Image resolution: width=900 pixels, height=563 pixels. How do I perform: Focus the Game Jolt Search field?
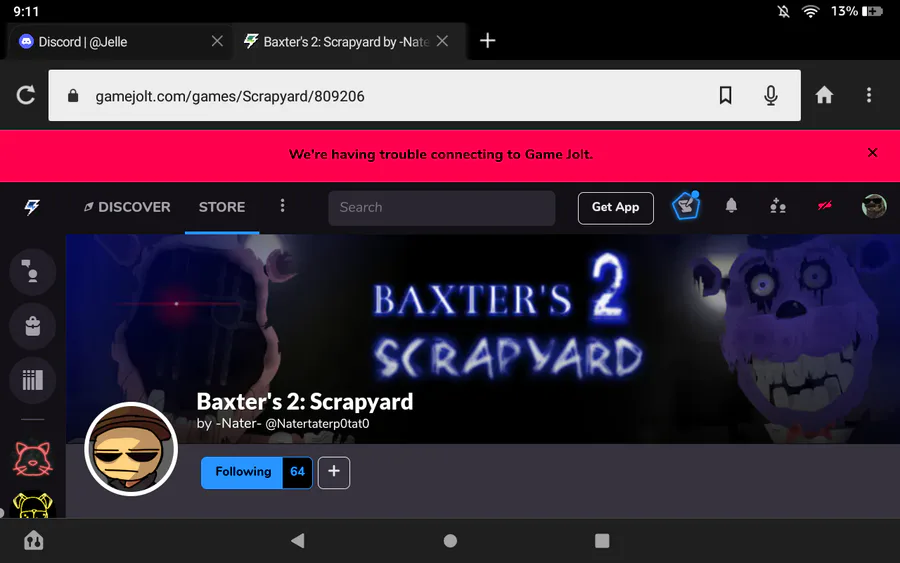[441, 208]
